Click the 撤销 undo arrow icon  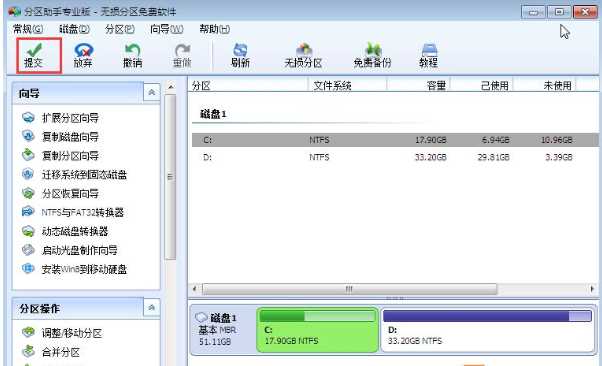(133, 50)
